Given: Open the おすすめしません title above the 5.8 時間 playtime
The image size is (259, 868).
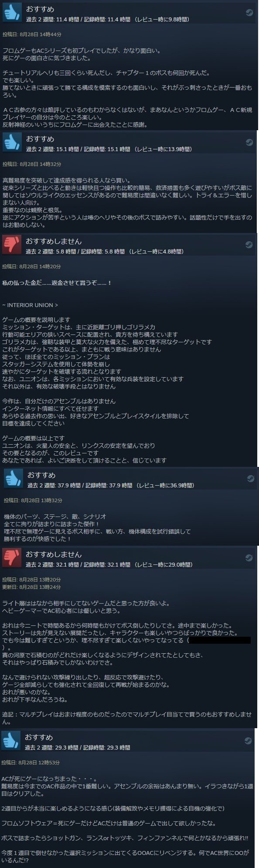Looking at the screenshot, I should click(54, 241).
